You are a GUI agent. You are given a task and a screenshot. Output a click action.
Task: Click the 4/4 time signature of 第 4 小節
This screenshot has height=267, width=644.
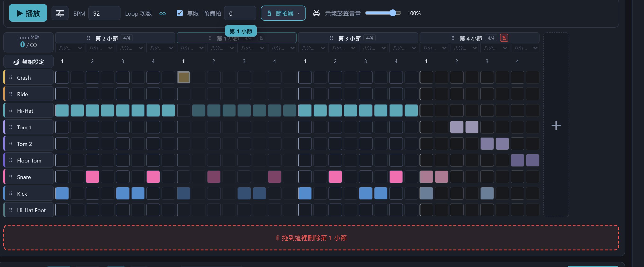tap(491, 38)
